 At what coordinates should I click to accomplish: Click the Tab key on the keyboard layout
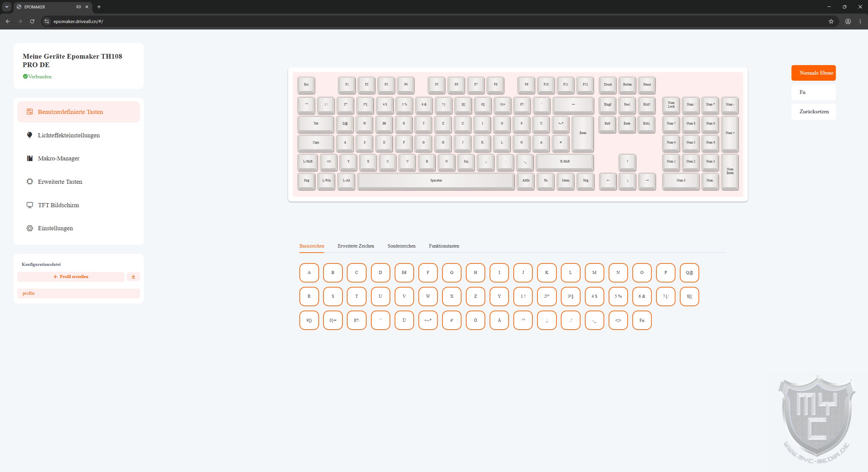316,124
